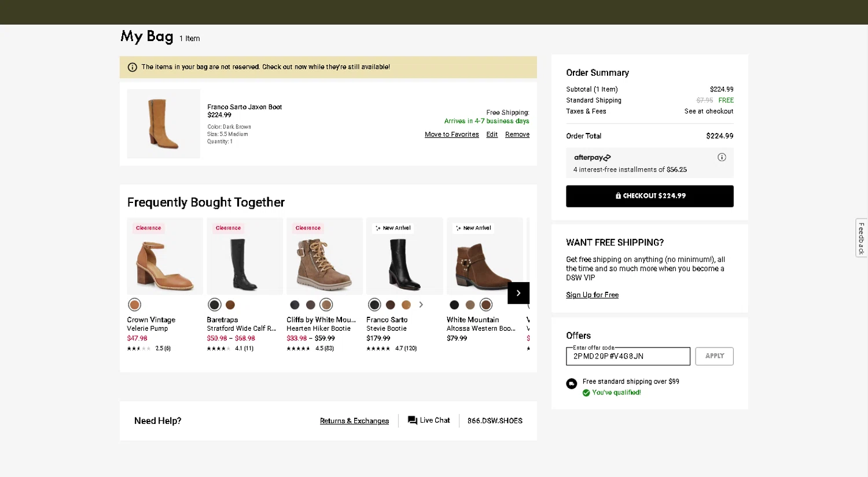The width and height of the screenshot is (868, 477).
Task: Open Afterpay info icon
Action: pyautogui.click(x=722, y=157)
